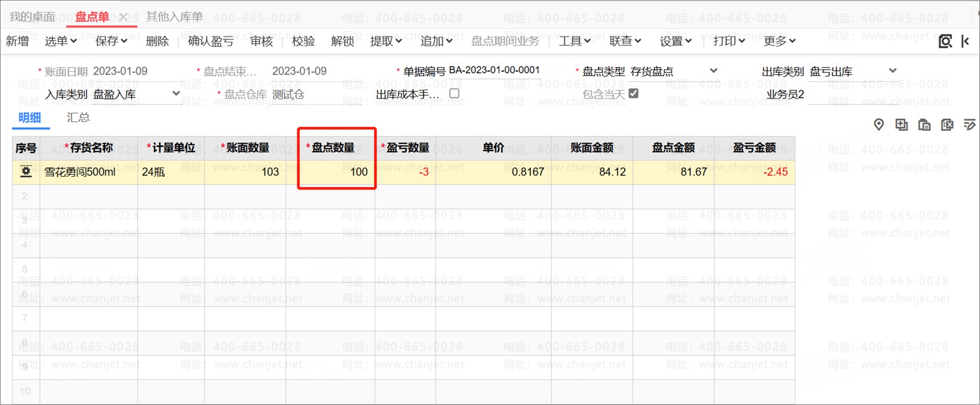This screenshot has width=980, height=405.
Task: Click the locate row pin icon
Action: pos(878,124)
